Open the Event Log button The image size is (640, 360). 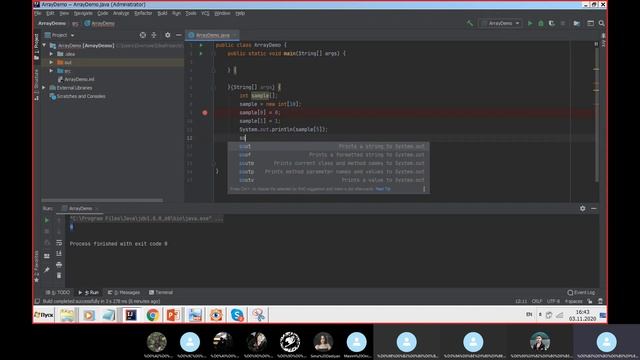point(581,292)
